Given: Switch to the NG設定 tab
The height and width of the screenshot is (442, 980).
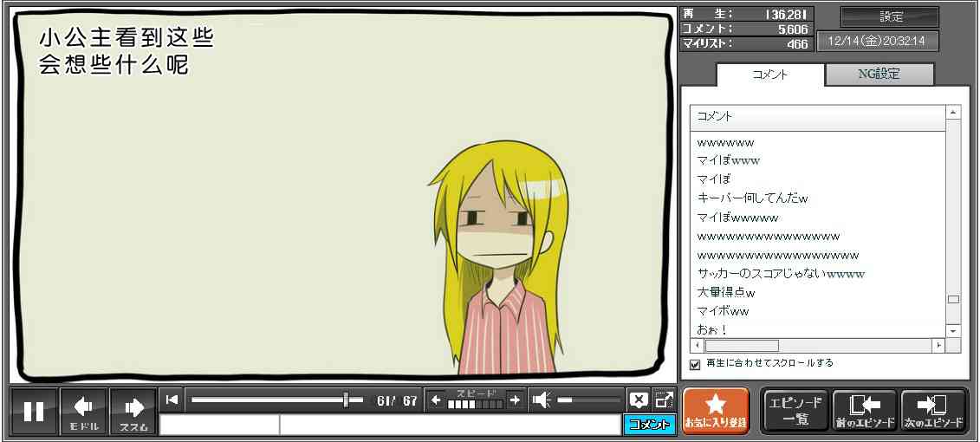Looking at the screenshot, I should 879,75.
